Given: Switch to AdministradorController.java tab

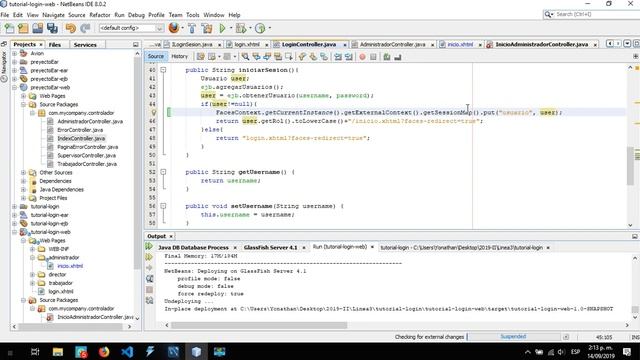Looking at the screenshot, I should point(393,44).
